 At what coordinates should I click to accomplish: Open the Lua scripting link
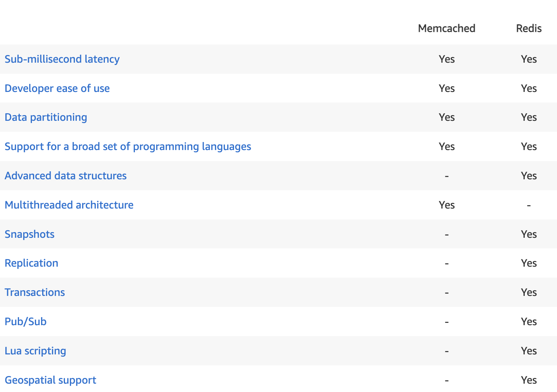[35, 351]
